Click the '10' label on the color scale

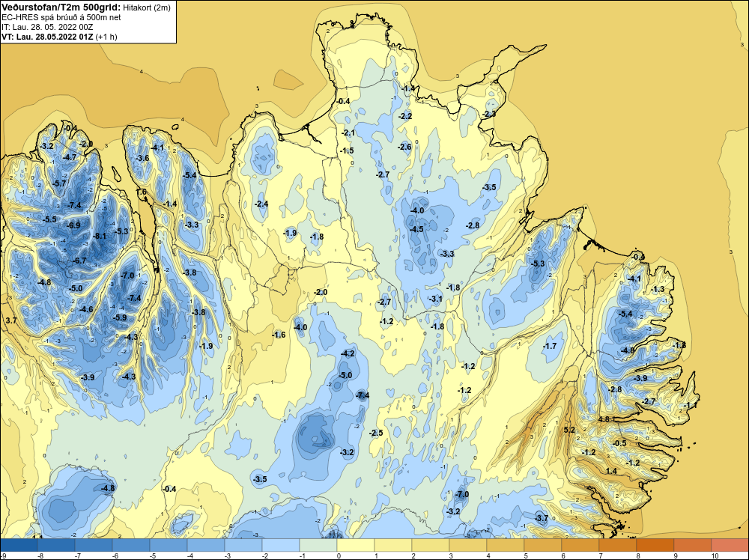click(x=715, y=556)
